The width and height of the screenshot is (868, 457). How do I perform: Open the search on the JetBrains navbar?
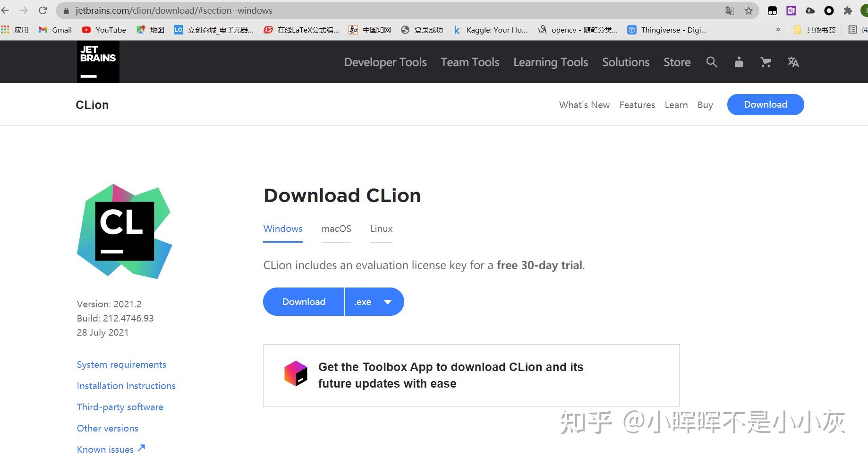pyautogui.click(x=712, y=62)
